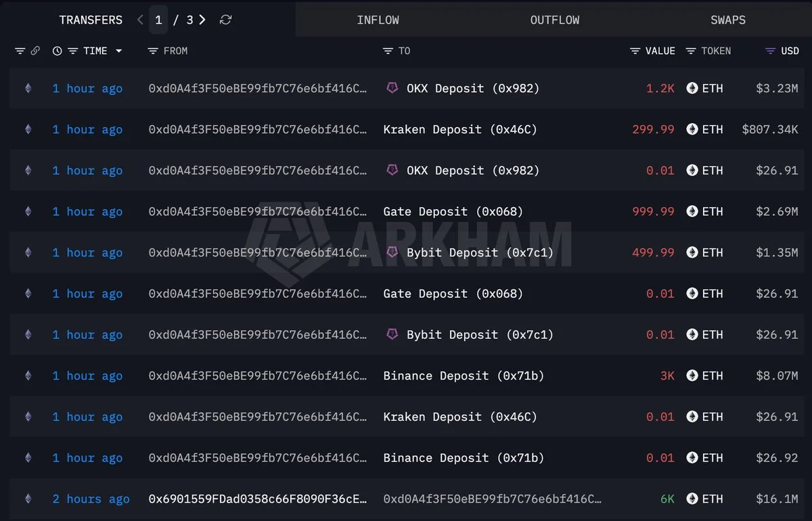Open the USD column filter
812x521 pixels.
click(x=770, y=51)
